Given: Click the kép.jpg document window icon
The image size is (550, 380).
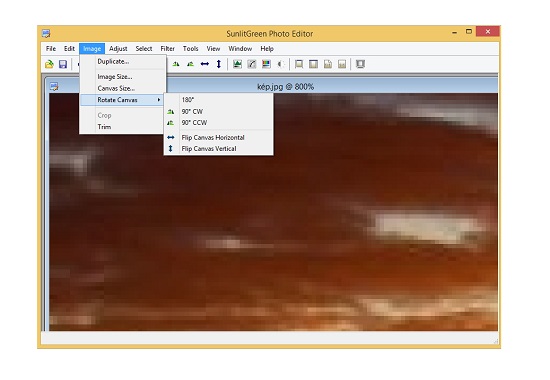Looking at the screenshot, I should point(54,86).
